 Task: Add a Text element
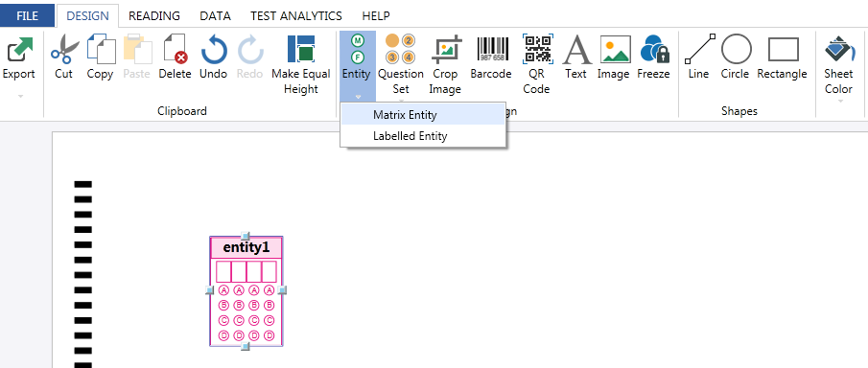(576, 57)
